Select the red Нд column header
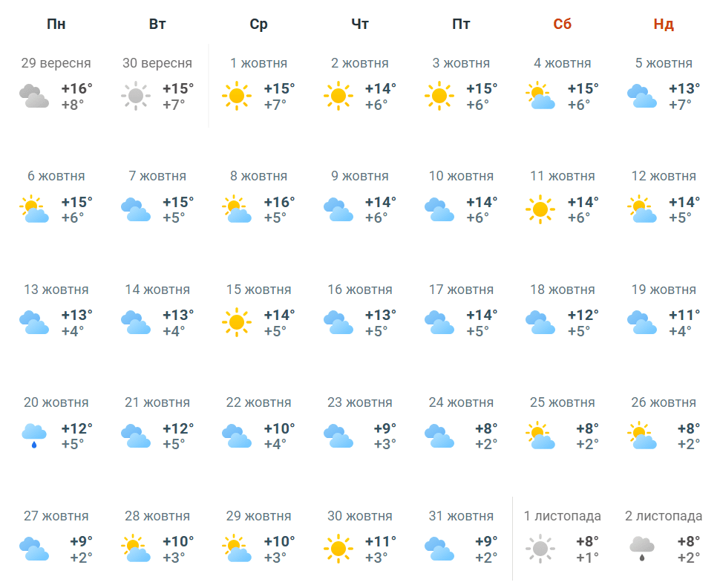This screenshot has height=588, width=720. pyautogui.click(x=664, y=24)
